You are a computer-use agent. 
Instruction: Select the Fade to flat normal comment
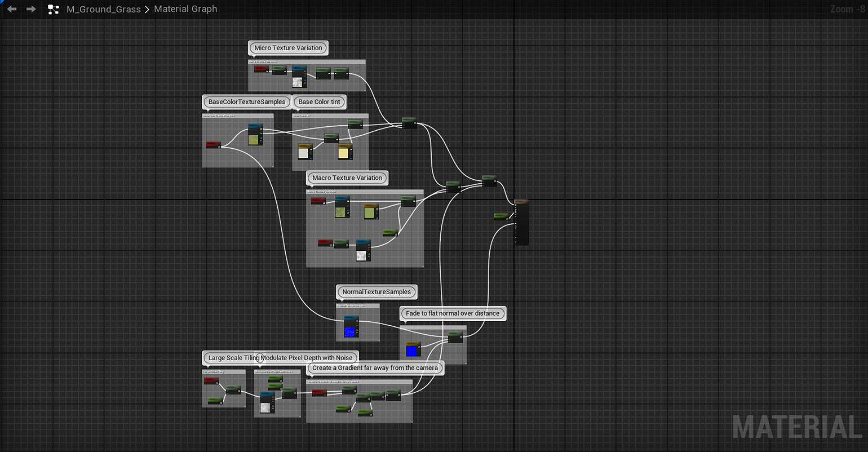coord(453,313)
